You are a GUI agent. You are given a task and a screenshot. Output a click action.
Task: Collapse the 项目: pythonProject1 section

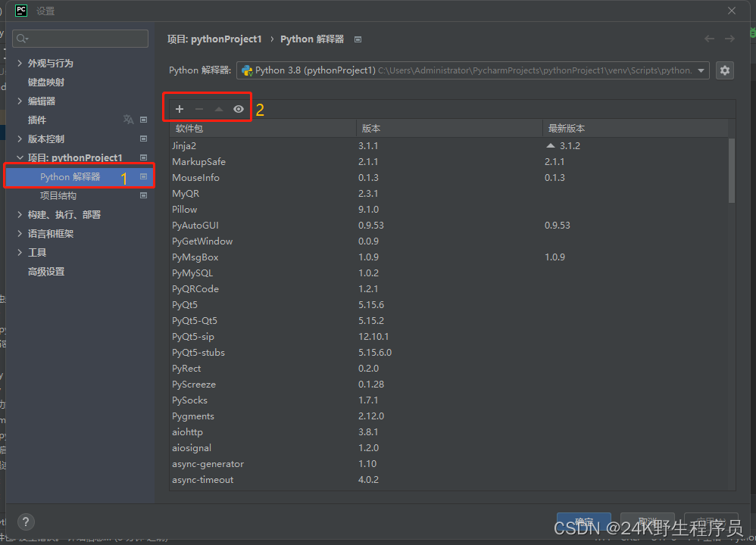coord(20,157)
